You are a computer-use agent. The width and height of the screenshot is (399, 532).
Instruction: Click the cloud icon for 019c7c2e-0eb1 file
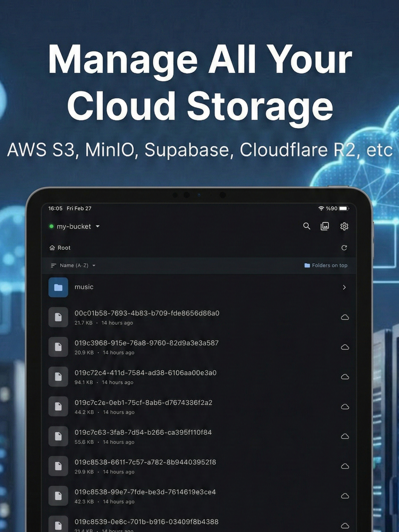(x=345, y=407)
